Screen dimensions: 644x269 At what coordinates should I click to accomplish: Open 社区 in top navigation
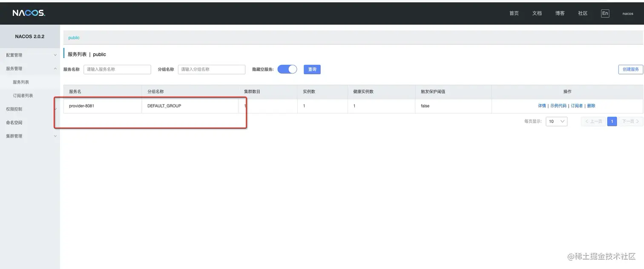click(x=583, y=13)
